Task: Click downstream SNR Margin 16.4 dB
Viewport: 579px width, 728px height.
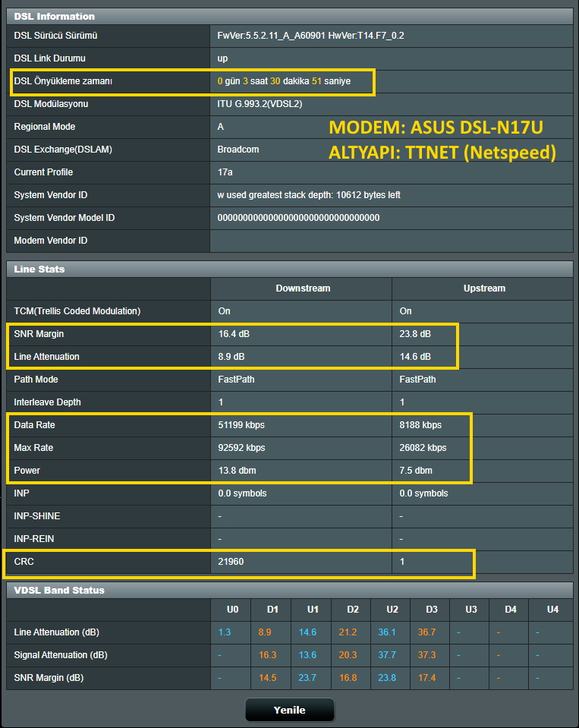Action: pyautogui.click(x=234, y=334)
